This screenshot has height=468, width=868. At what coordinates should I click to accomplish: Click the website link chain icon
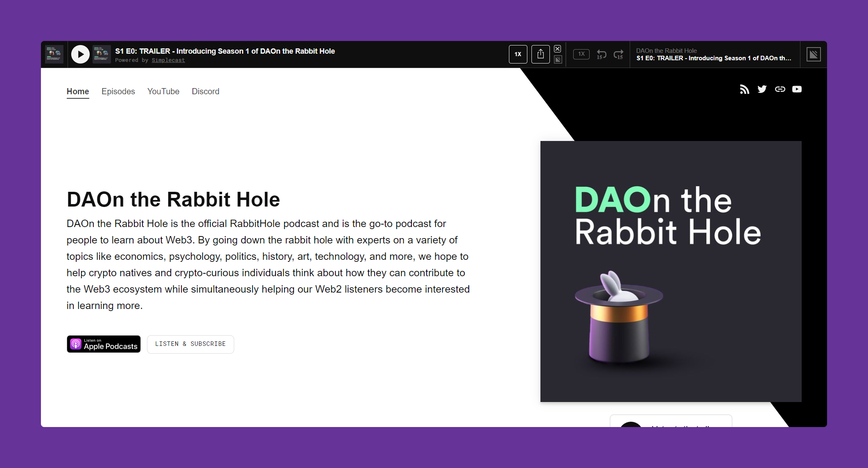pyautogui.click(x=780, y=89)
